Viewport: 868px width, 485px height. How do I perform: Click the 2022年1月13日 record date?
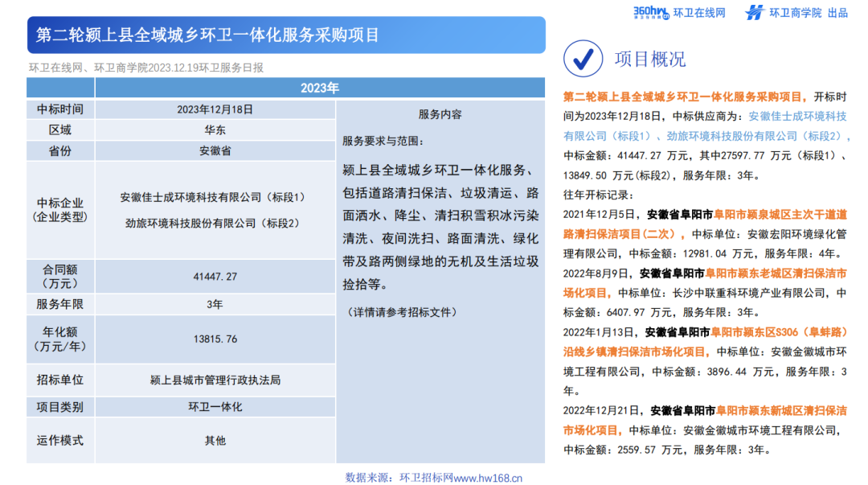click(599, 332)
